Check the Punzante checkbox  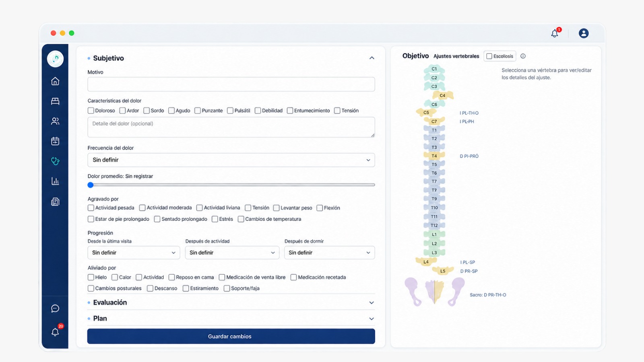coord(198,111)
